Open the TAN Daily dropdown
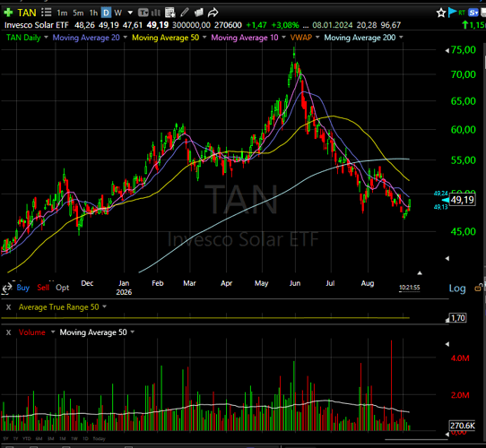This screenshot has width=486, height=448. tap(47, 38)
